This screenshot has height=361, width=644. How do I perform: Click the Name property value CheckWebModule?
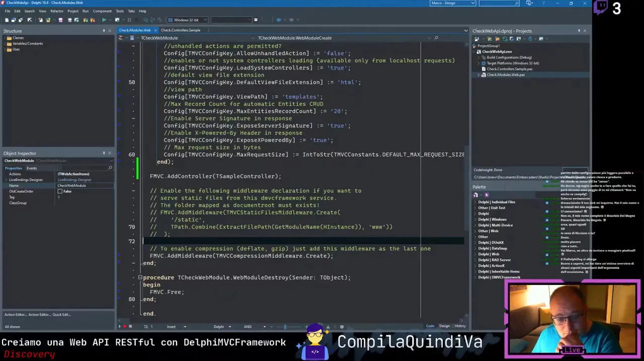[x=86, y=185]
